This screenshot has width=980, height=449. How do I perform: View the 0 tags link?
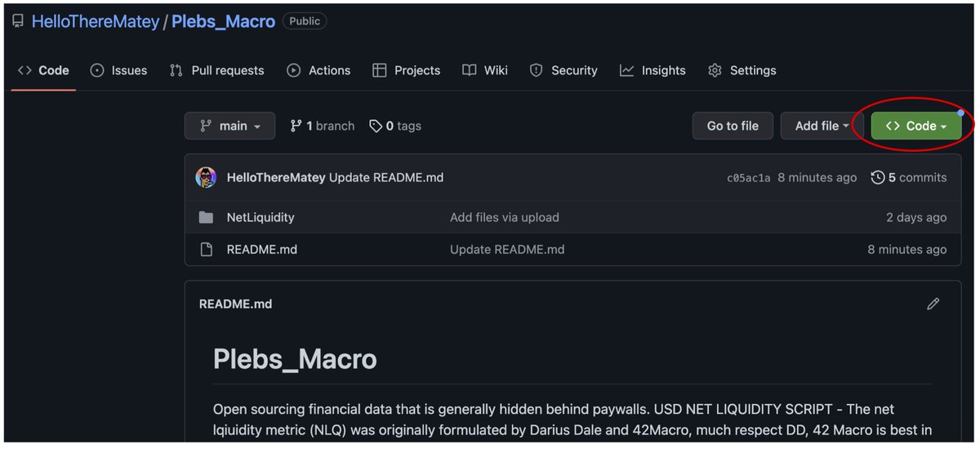point(395,126)
